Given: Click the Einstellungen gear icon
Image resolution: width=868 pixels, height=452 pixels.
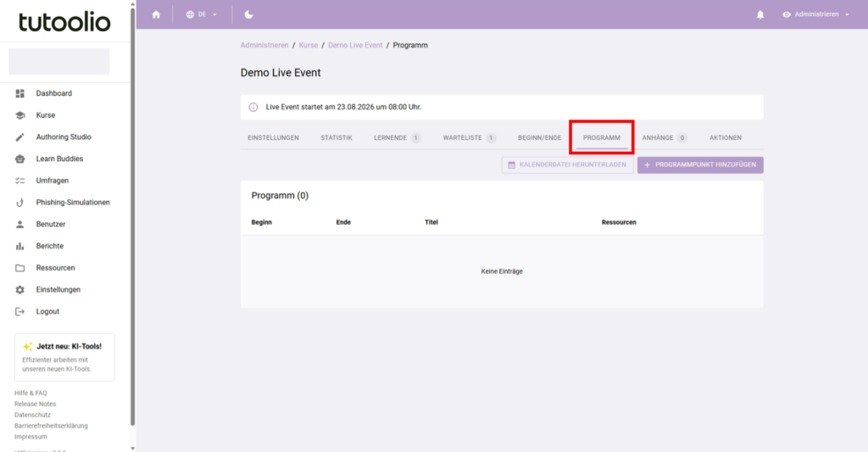Looking at the screenshot, I should (x=20, y=290).
